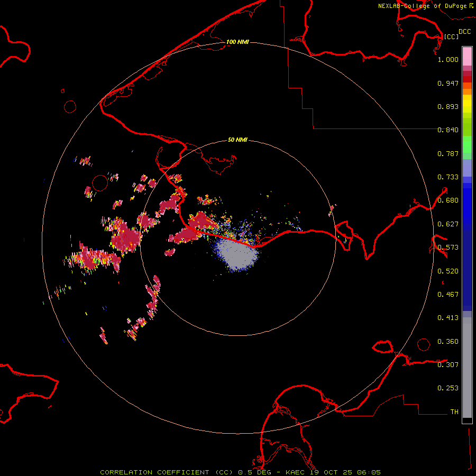
Task: Click the 50 NMI range ring label
Action: (237, 140)
